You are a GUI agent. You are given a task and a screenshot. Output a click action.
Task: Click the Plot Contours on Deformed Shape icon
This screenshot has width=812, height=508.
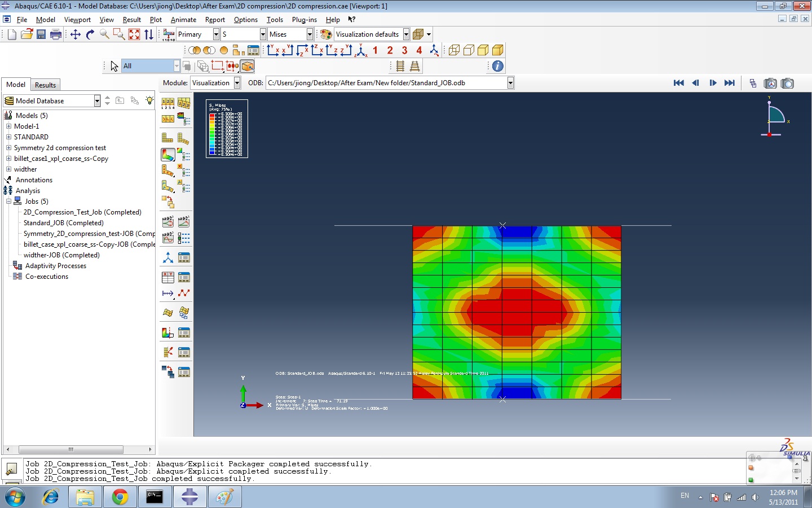[x=168, y=154]
